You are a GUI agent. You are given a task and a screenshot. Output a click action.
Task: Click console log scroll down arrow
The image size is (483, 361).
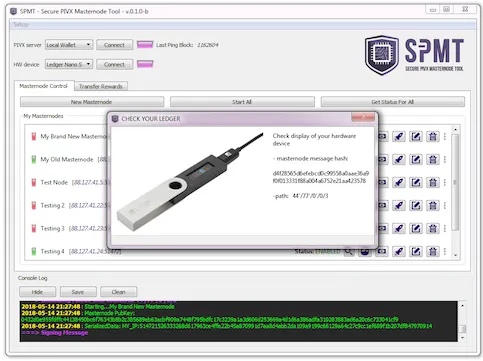tap(462, 338)
